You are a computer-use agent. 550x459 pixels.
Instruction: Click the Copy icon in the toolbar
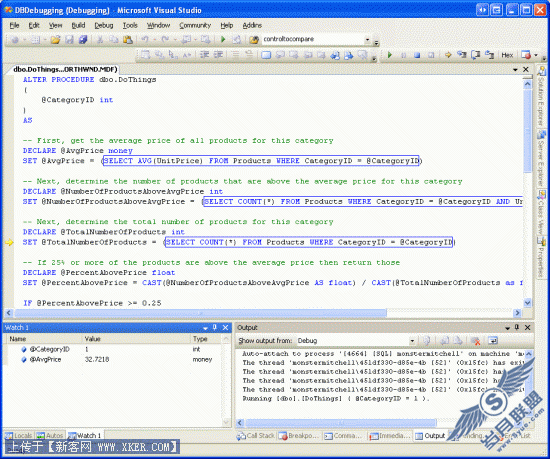114,40
